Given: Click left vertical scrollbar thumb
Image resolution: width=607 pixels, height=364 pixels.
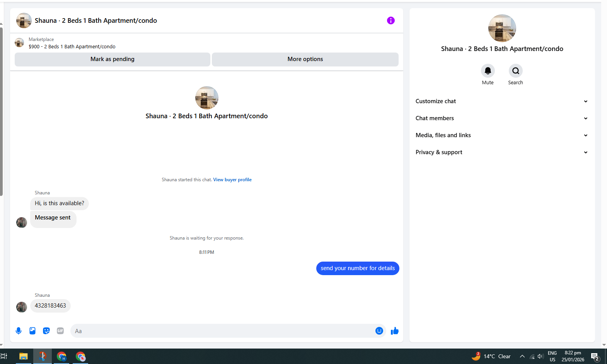Looking at the screenshot, I should 1,112.
